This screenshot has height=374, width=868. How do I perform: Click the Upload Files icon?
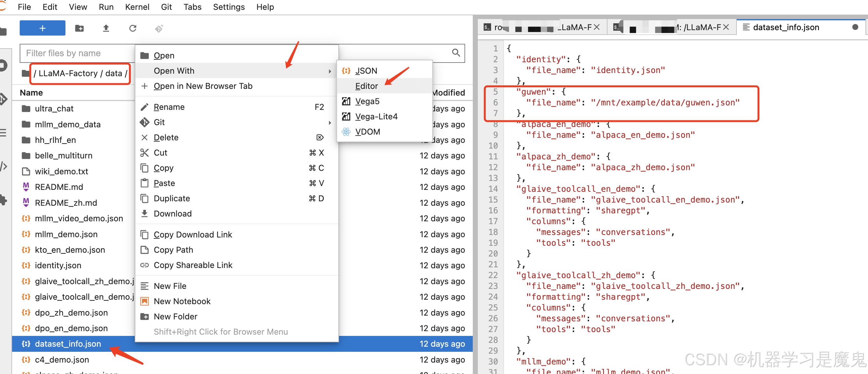[x=106, y=28]
